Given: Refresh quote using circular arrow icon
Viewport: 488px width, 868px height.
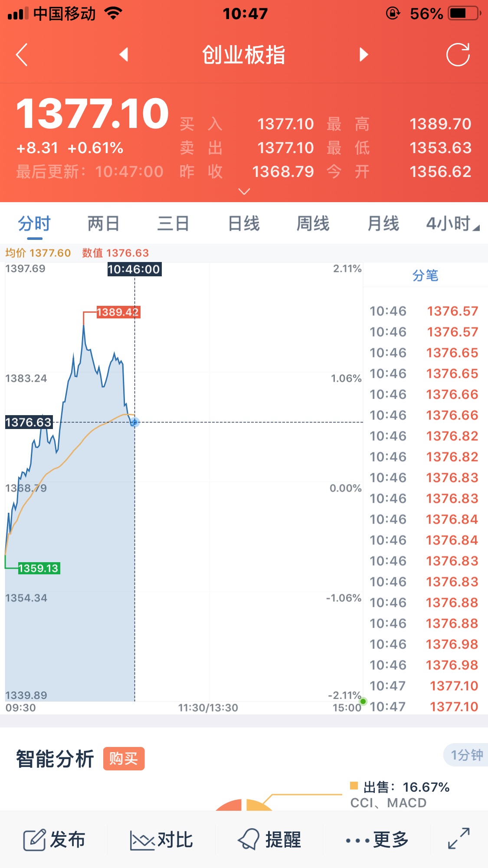Looking at the screenshot, I should click(458, 55).
